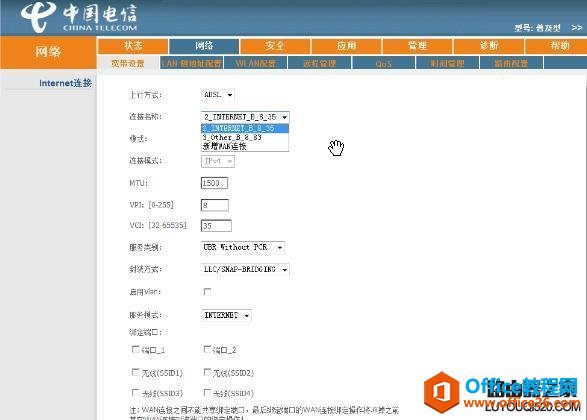This screenshot has height=420, width=587.
Task: Check the 无线(SSID1) checkbox
Action: [136, 372]
